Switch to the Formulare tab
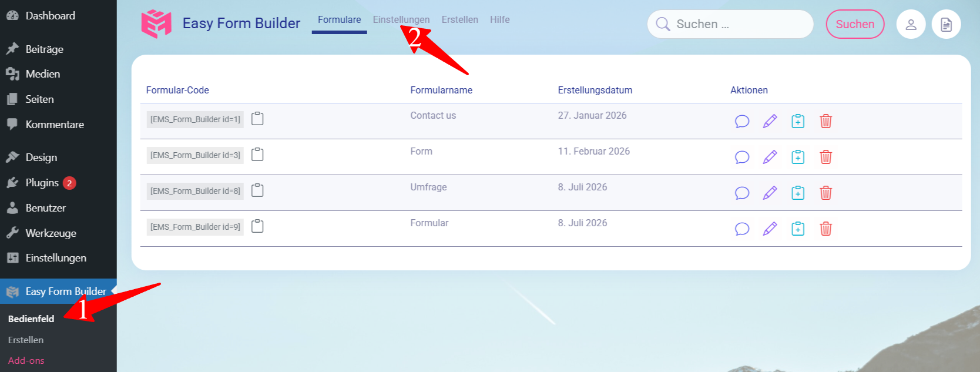The width and height of the screenshot is (980, 372). point(340,20)
